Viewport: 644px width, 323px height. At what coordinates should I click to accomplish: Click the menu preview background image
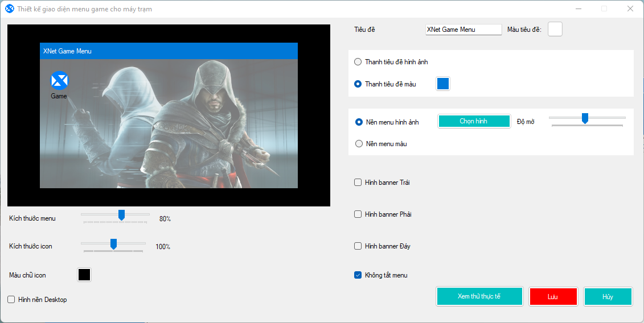169,123
